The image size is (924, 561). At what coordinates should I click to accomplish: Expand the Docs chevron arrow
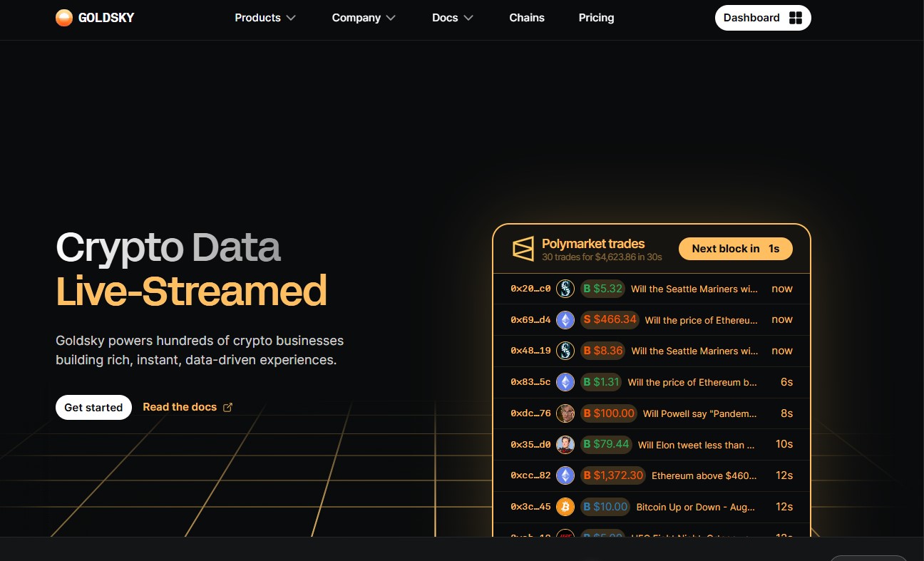tap(468, 18)
